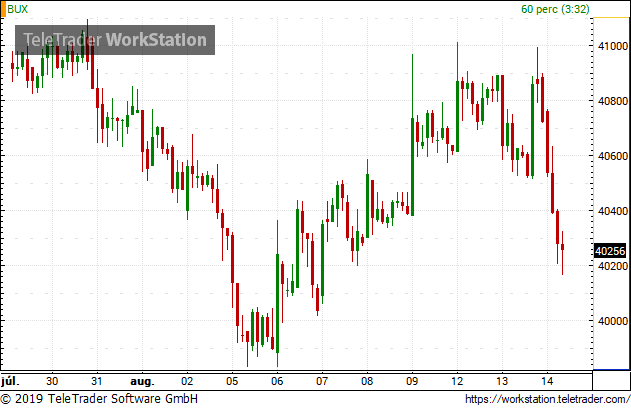This screenshot has height=408, width=631.
Task: Click the aug. month label on time axis
Action: pyautogui.click(x=142, y=381)
